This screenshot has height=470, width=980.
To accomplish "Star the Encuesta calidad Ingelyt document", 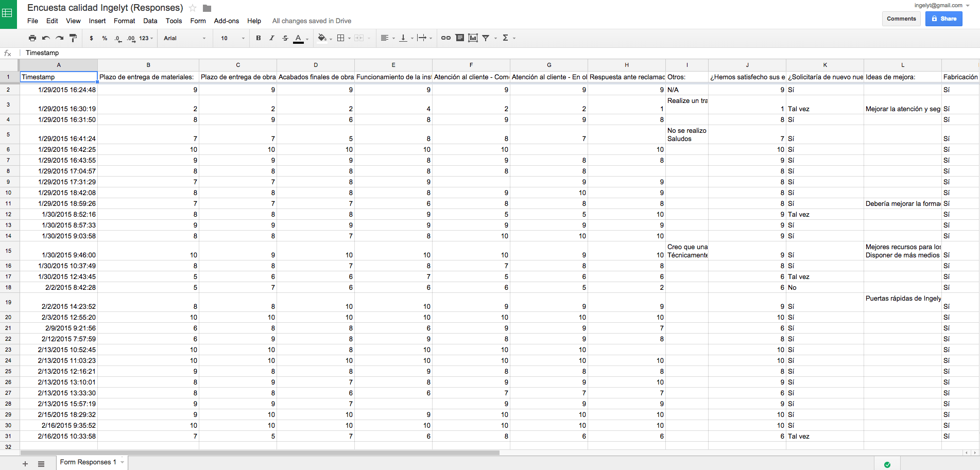I will (x=193, y=8).
